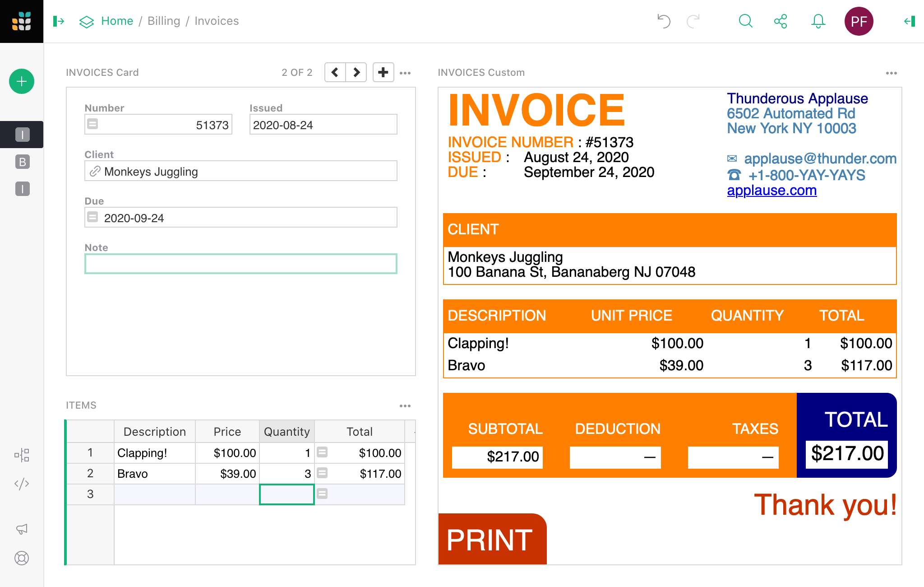The width and height of the screenshot is (924, 587).
Task: Click the undo arrow icon
Action: click(x=664, y=21)
